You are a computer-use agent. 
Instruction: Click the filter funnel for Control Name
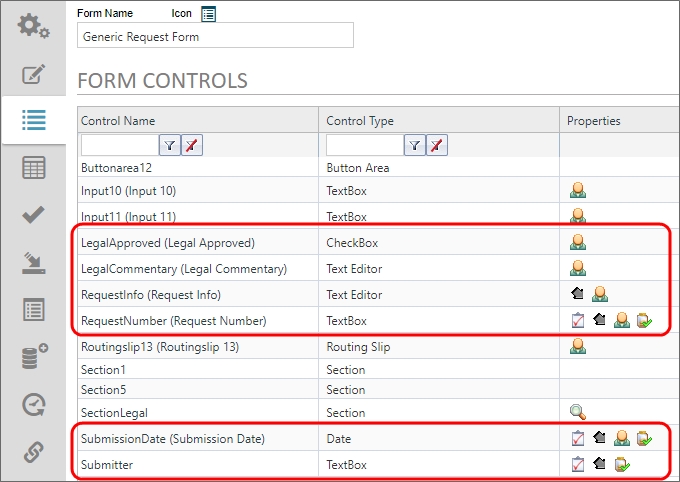click(x=170, y=146)
